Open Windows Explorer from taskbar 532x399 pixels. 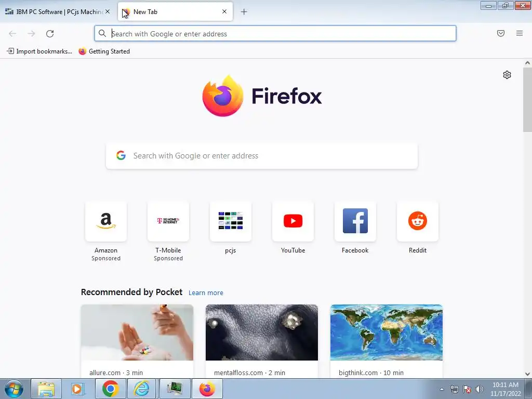coord(46,389)
